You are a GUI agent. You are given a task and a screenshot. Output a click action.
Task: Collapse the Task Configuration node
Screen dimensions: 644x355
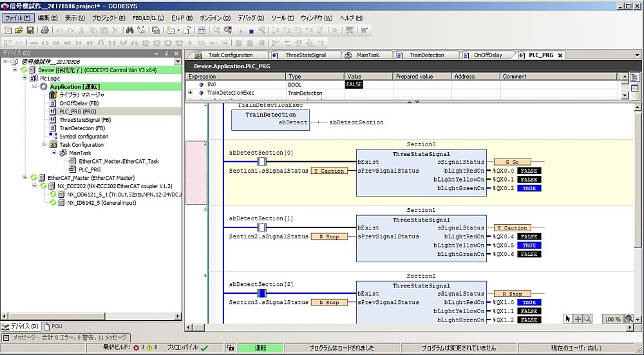44,144
